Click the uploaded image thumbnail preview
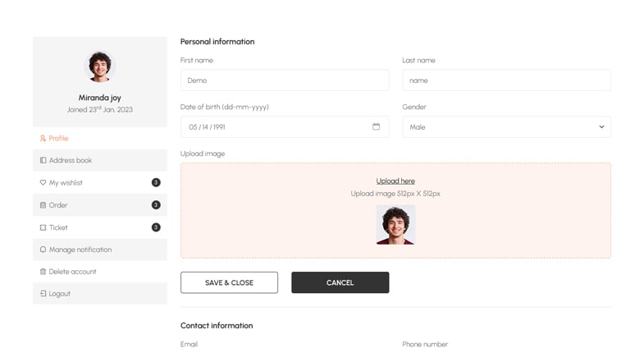The image size is (644, 353). (395, 224)
